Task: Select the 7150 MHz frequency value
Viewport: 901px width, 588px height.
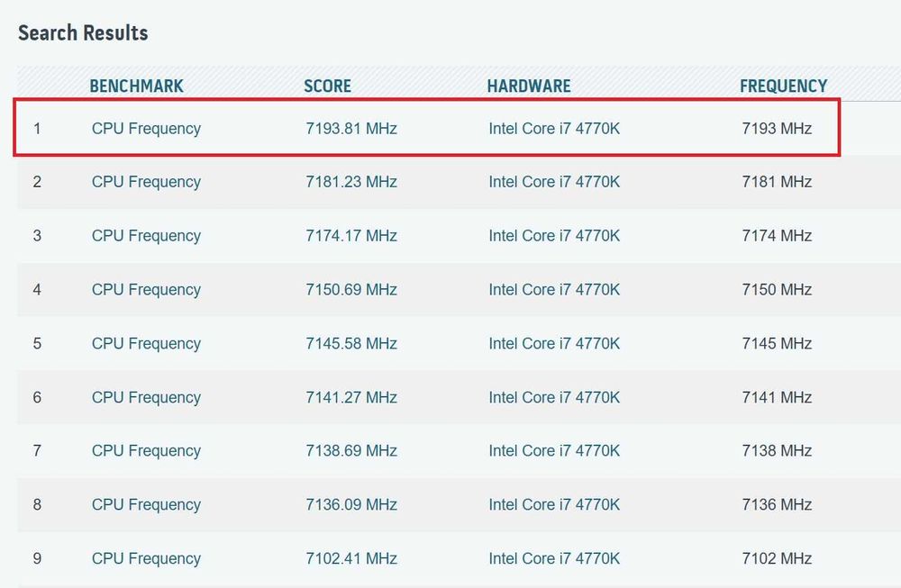Action: 777,289
